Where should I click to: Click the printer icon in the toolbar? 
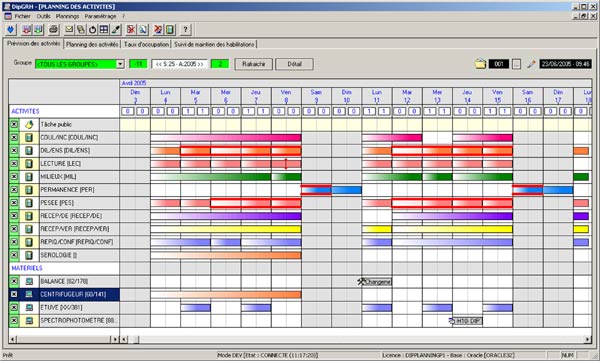coord(53,29)
